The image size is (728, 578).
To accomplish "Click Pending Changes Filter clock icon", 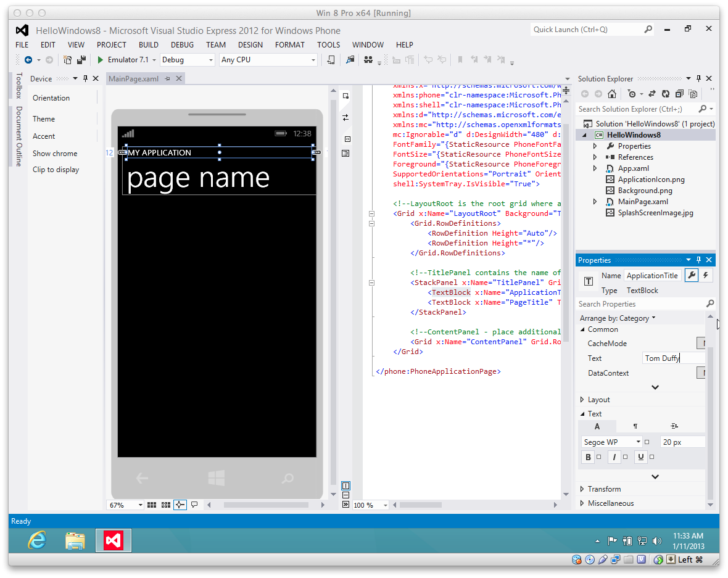I will [x=631, y=94].
